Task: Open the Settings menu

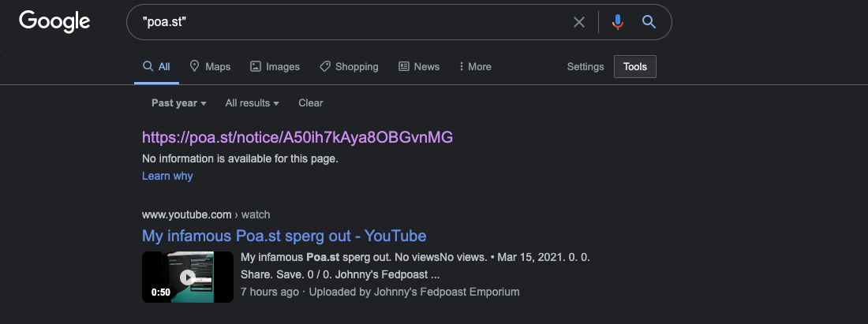Action: coord(586,66)
